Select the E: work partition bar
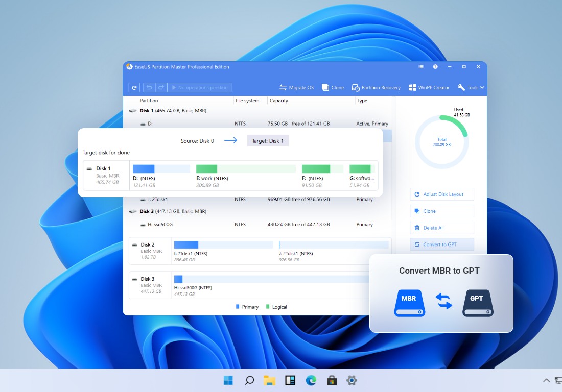Screen dimensions: 562x392 point(245,169)
